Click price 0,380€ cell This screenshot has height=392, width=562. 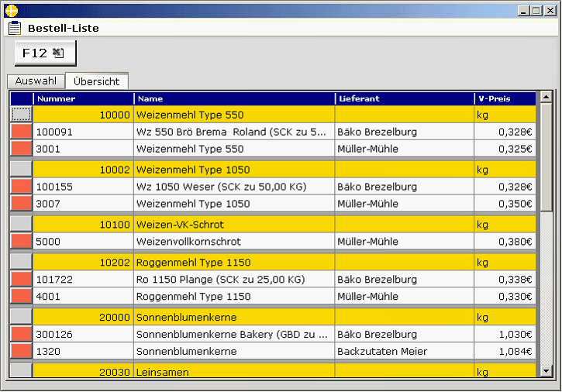505,241
